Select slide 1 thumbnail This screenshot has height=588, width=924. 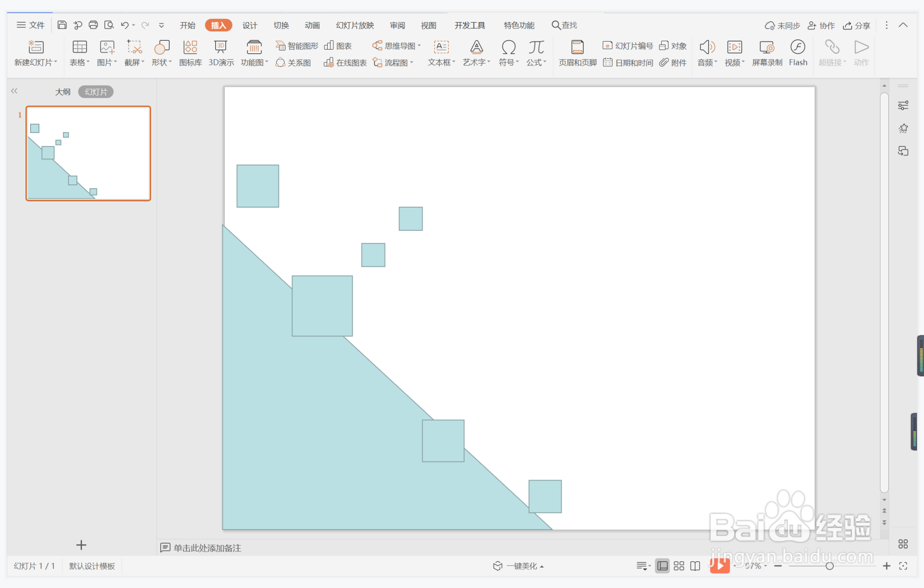pos(88,153)
